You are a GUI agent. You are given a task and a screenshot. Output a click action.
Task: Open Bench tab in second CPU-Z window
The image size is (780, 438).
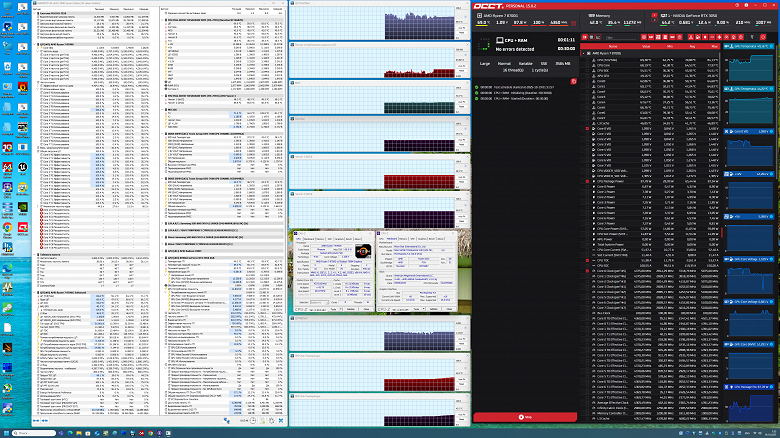coord(432,239)
